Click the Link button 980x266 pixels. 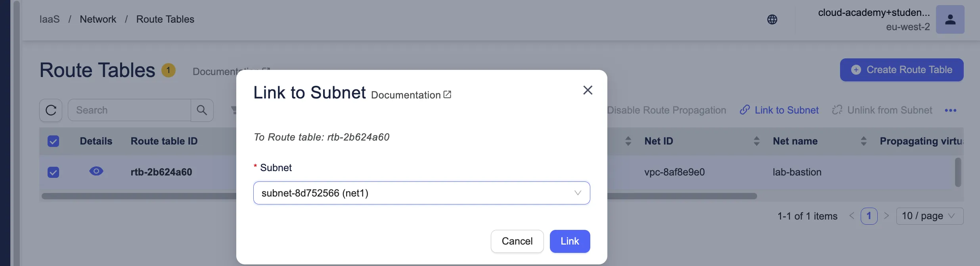570,241
